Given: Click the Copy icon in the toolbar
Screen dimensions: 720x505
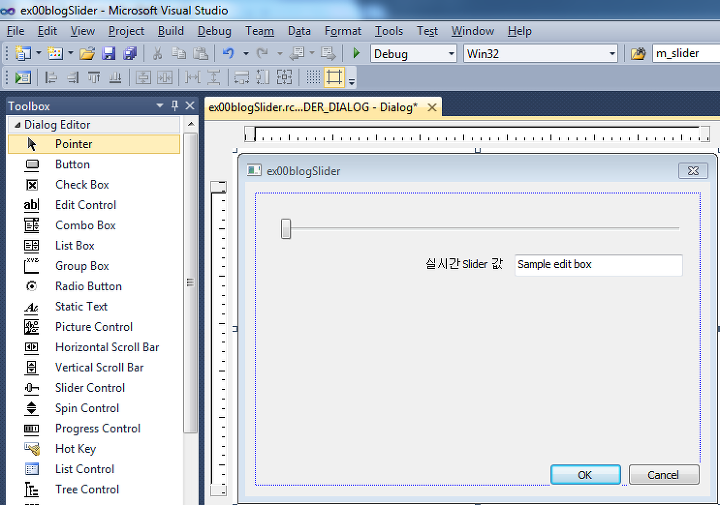Looking at the screenshot, I should pos(178,54).
